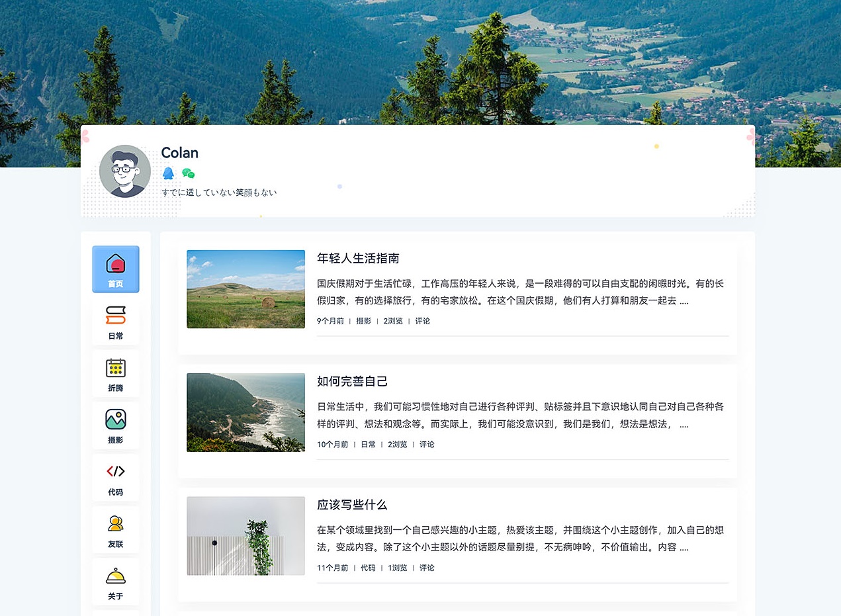Screen dimensions: 841x616
Task: Click the 代码 category tag under 应该写些什么
Action: tap(368, 568)
